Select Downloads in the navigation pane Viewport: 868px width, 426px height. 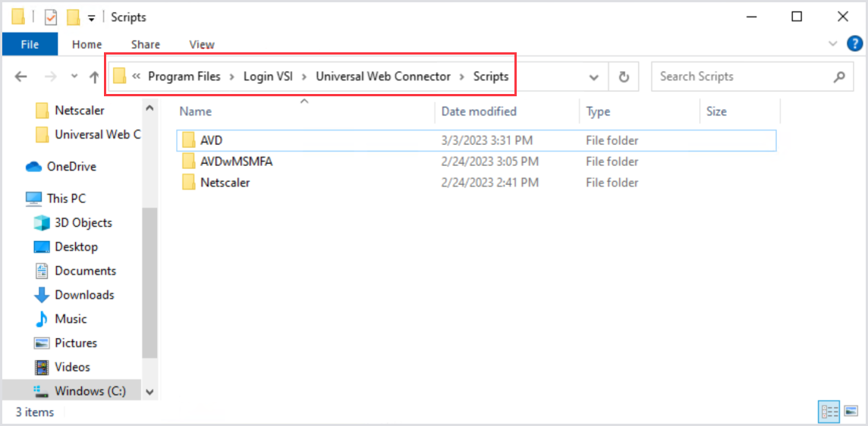click(83, 295)
